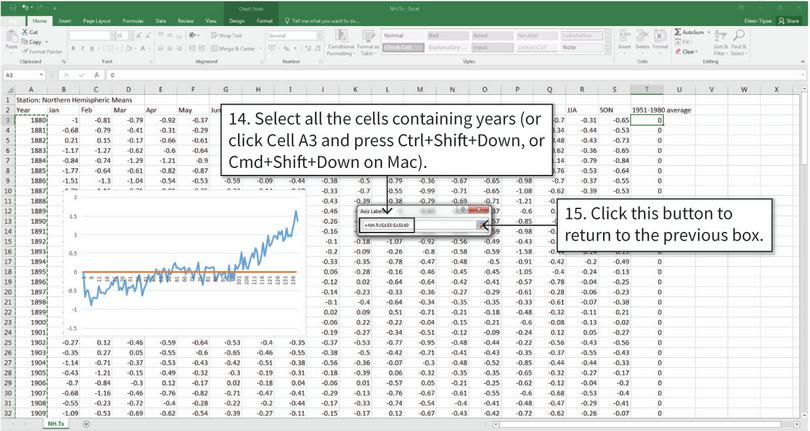Open the Fill dropdown in Editing
This screenshot has width=810, height=431.
[x=683, y=42]
